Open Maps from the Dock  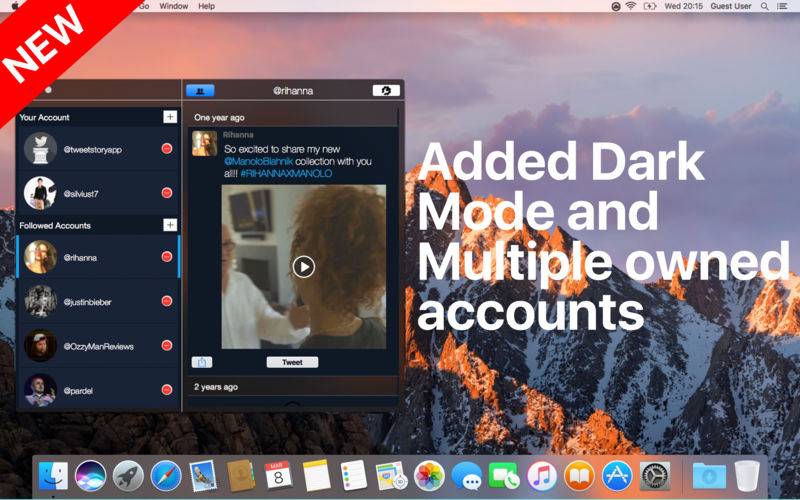click(x=391, y=476)
